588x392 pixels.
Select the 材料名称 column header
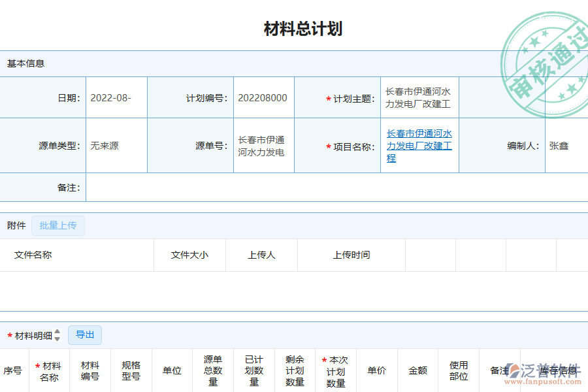(49, 370)
